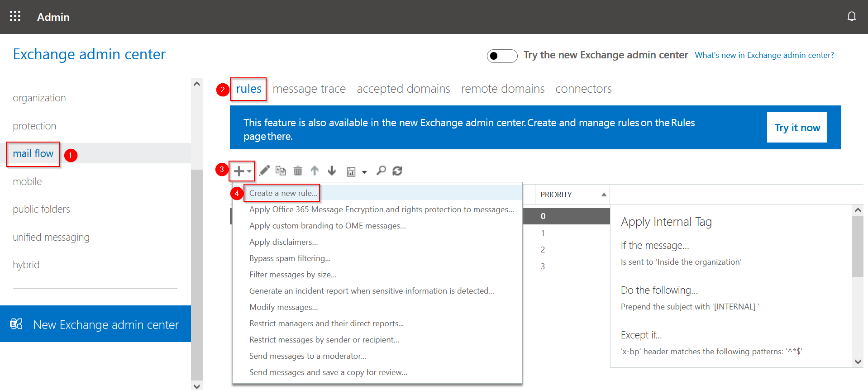Viewport: 868px width, 390px height.
Task: Click the move down arrow icon
Action: [x=332, y=171]
